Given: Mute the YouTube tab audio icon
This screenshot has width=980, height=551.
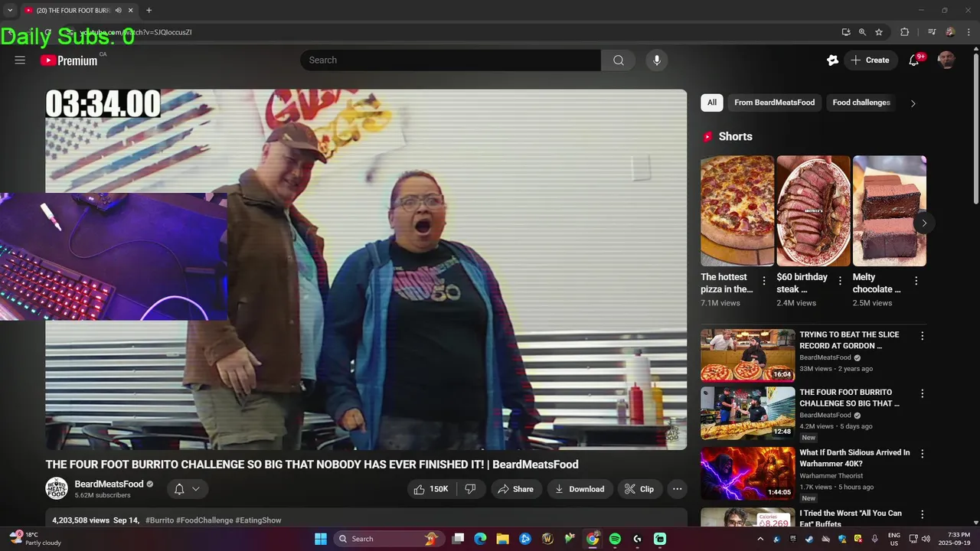Looking at the screenshot, I should tap(119, 10).
